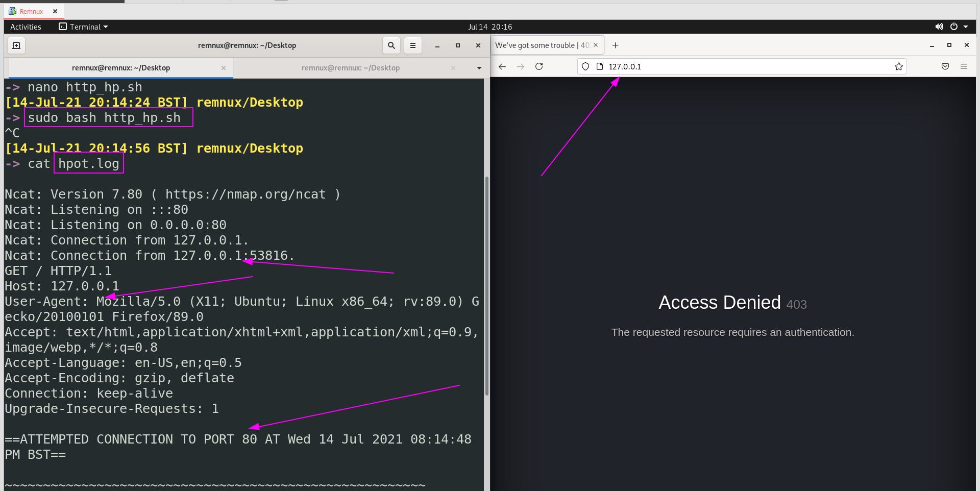The image size is (980, 491).
Task: Expand the system menu arrow
Action: [966, 27]
